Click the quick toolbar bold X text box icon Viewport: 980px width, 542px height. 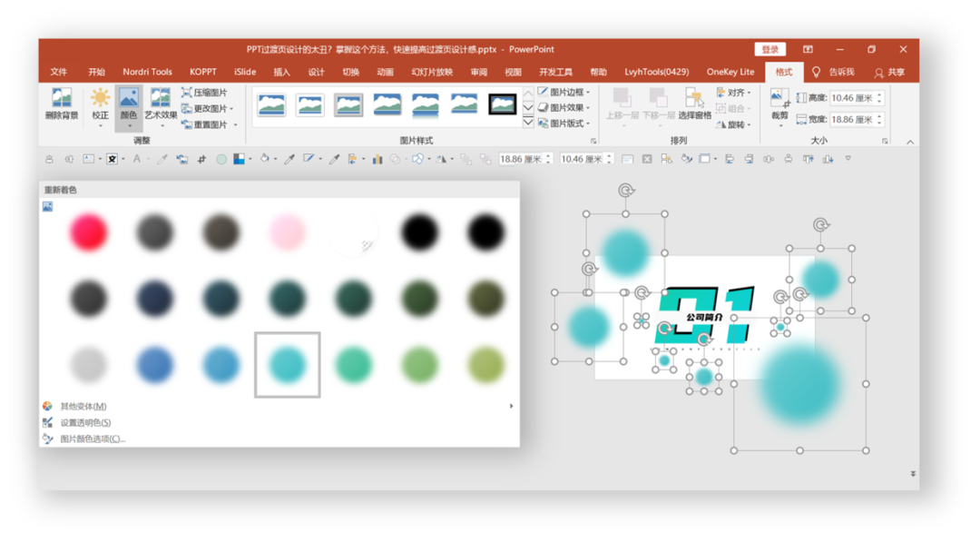[x=112, y=160]
